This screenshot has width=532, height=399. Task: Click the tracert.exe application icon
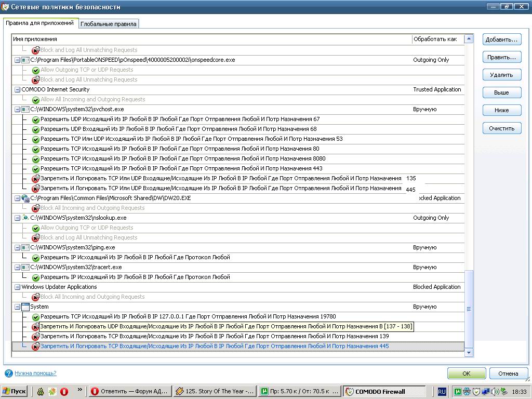(x=25, y=267)
